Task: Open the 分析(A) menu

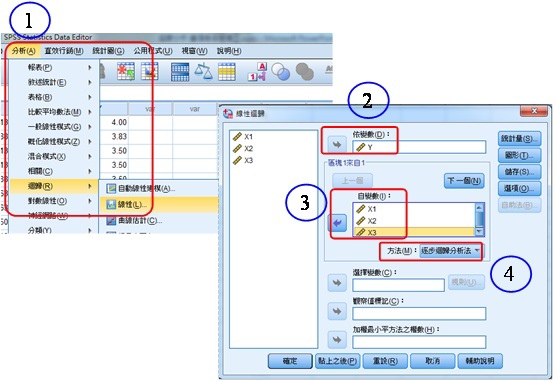Action: [x=23, y=51]
